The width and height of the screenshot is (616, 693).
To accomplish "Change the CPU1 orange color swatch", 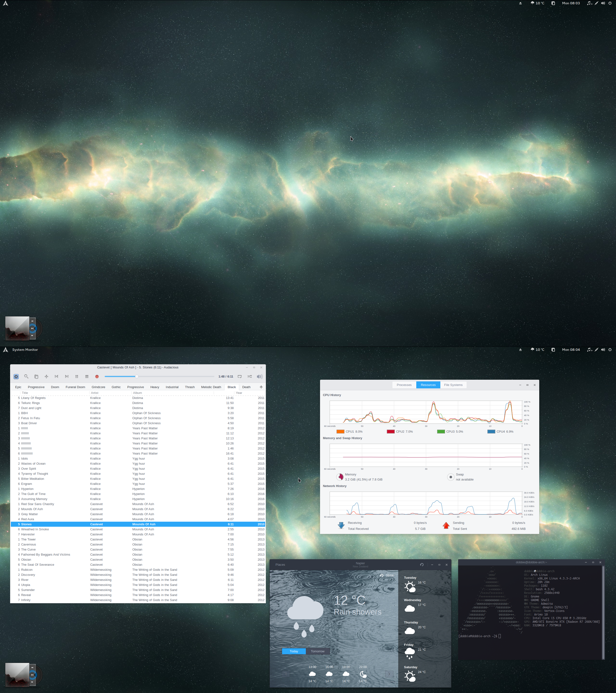I will click(x=340, y=432).
